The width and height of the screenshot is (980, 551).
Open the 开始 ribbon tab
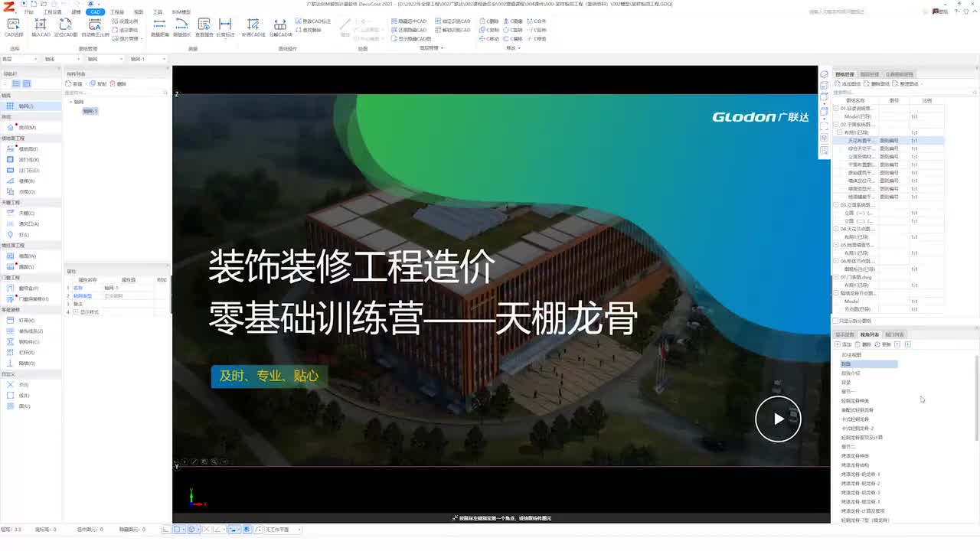pos(29,12)
